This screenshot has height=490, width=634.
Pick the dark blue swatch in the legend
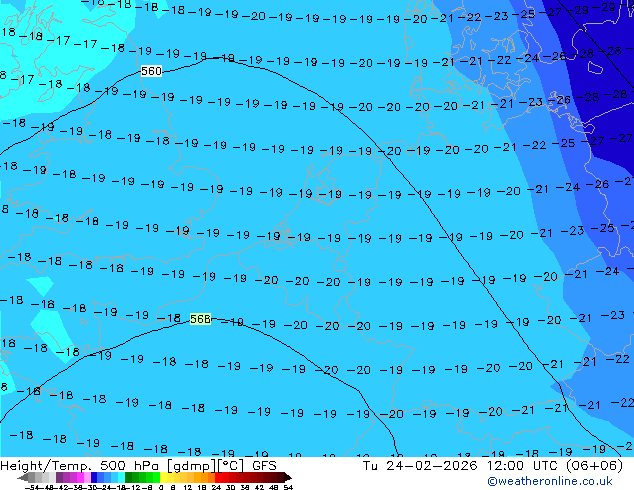94,477
